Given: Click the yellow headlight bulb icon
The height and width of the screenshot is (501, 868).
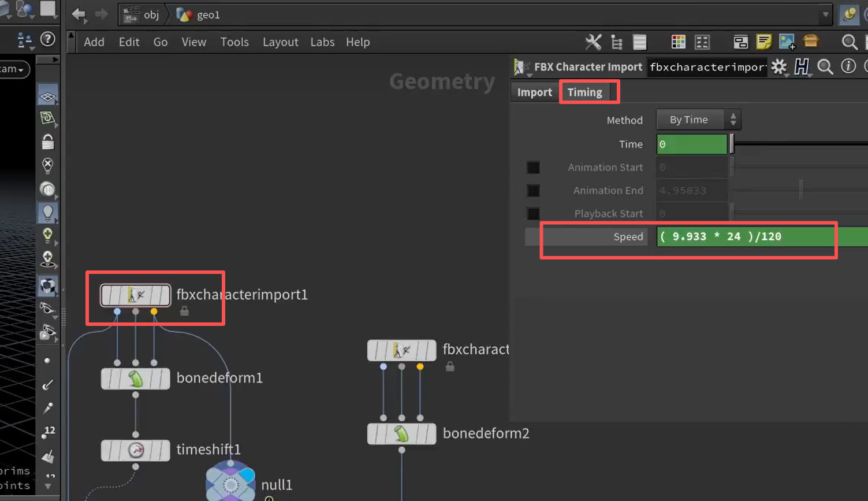Looking at the screenshot, I should [x=48, y=235].
